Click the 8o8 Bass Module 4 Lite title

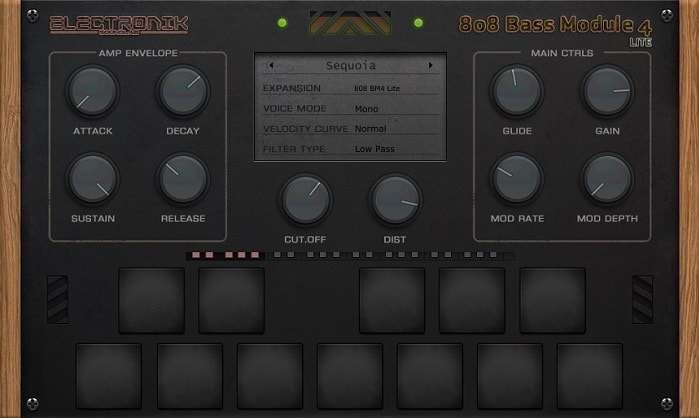(555, 30)
